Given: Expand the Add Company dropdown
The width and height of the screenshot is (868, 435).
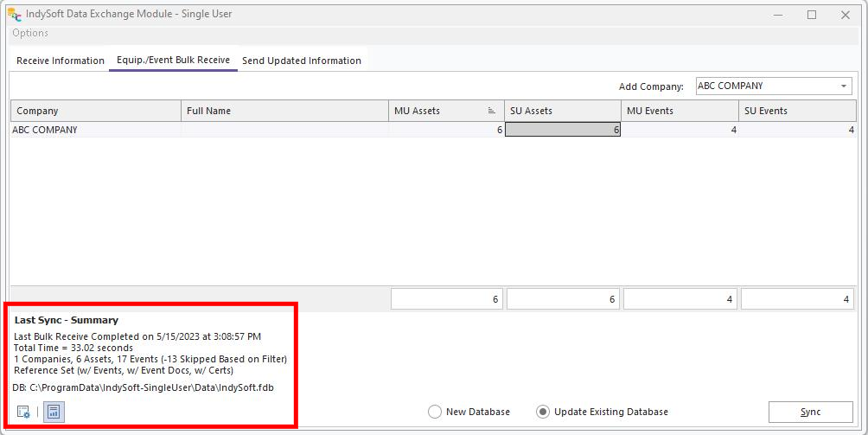Looking at the screenshot, I should point(843,86).
